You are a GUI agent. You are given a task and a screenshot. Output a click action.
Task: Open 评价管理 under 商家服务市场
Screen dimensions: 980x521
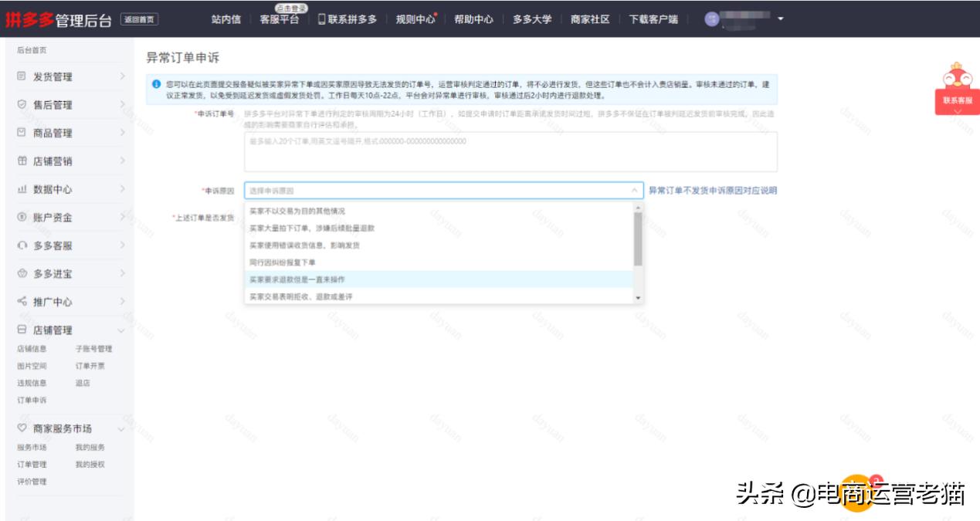click(32, 481)
